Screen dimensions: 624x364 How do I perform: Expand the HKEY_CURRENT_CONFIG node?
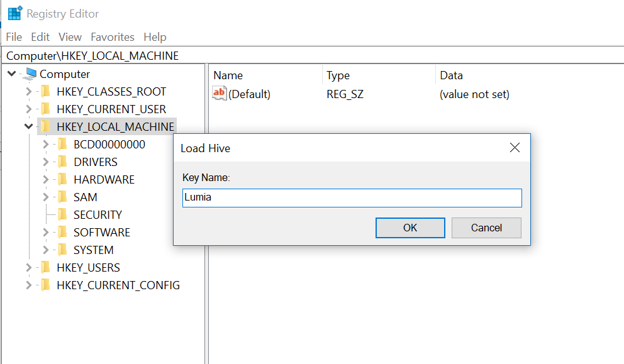tap(28, 285)
